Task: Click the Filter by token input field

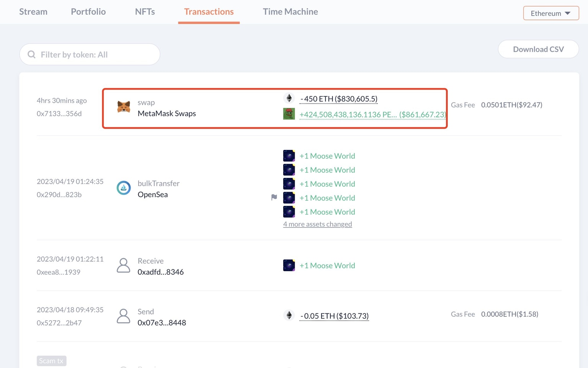Action: [x=96, y=55]
